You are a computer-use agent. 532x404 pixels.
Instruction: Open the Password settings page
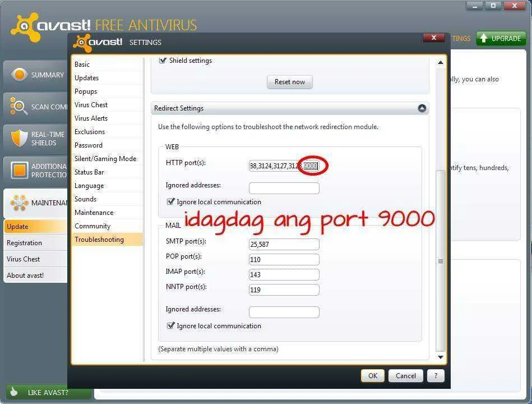coord(107,145)
